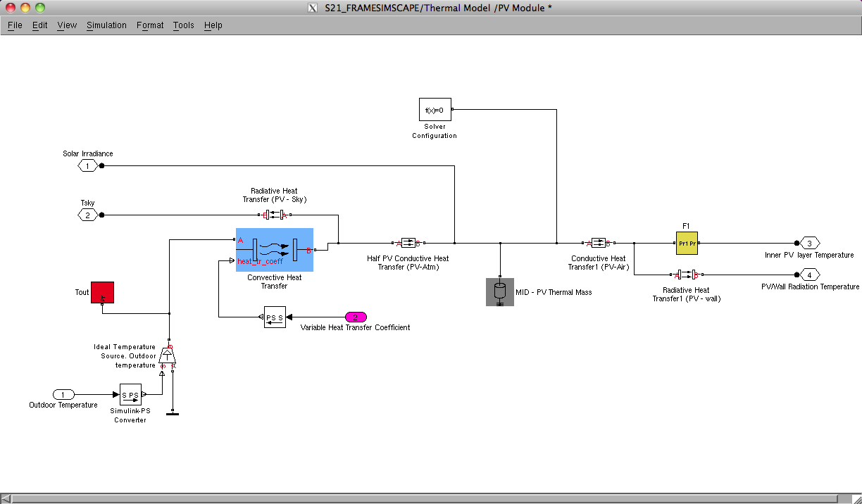Select the MID - PV Thermal Mass block
This screenshot has width=862, height=504.
[x=500, y=291]
